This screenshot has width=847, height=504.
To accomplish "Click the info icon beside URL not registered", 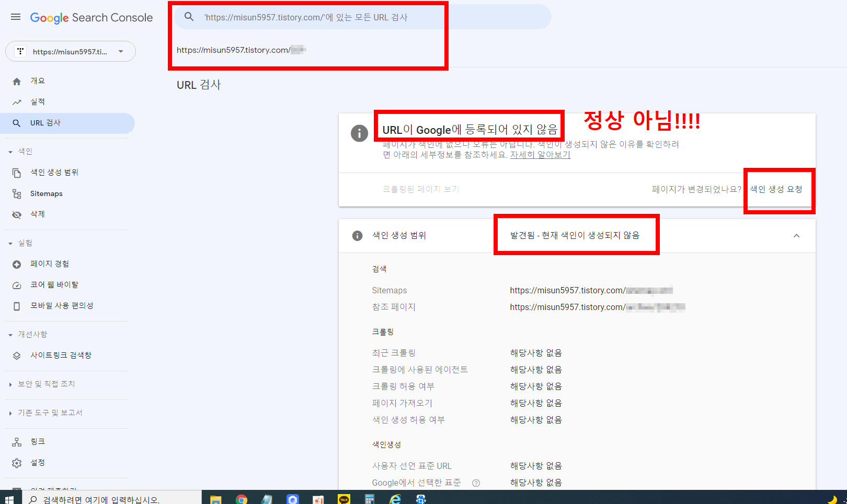I will pos(359,133).
